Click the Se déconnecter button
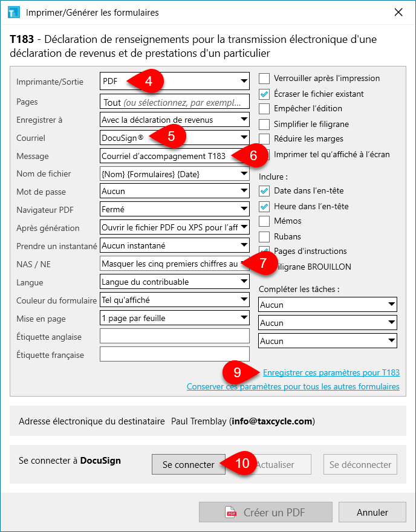Viewport: 416px width, 532px height. (x=360, y=464)
